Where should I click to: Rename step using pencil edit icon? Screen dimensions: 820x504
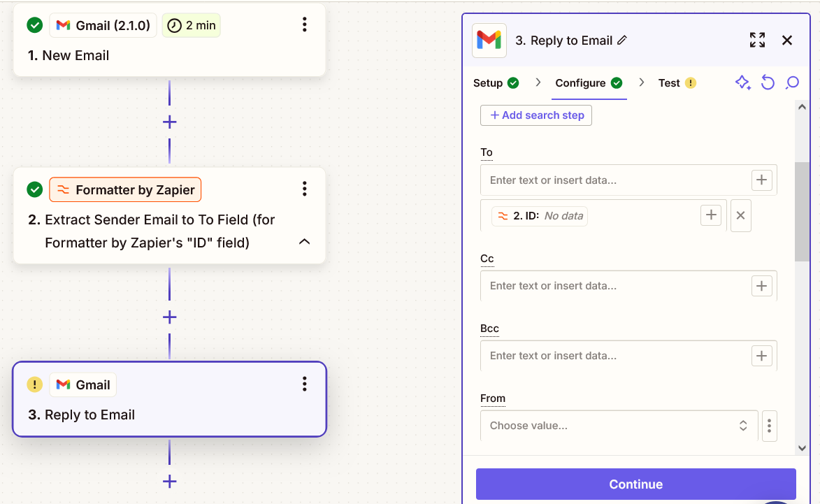pos(621,41)
